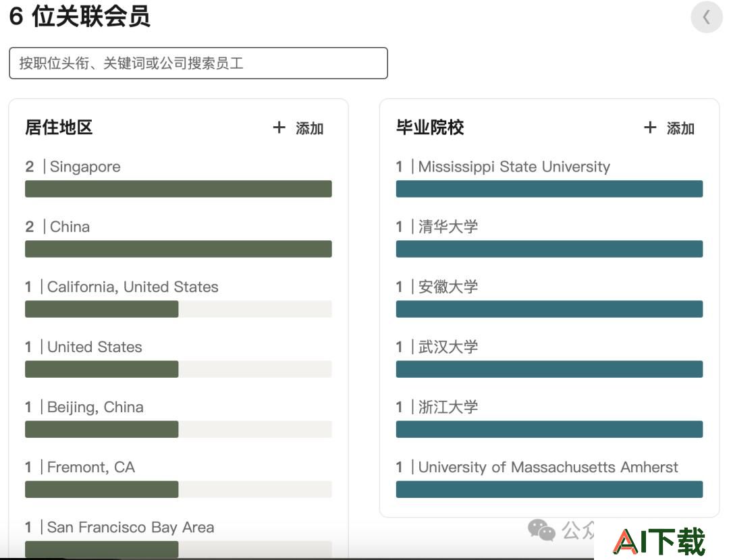729x560 pixels.
Task: Choose the 浙江大学 school bar
Action: [549, 429]
